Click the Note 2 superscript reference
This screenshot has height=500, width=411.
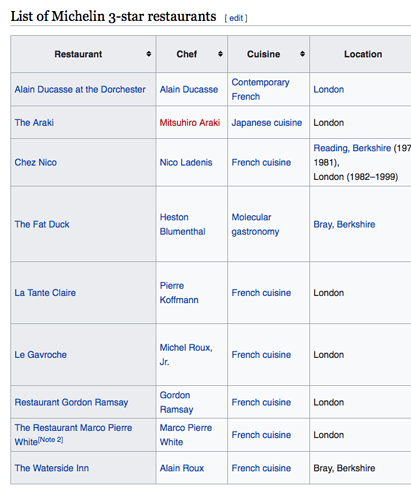(50, 440)
